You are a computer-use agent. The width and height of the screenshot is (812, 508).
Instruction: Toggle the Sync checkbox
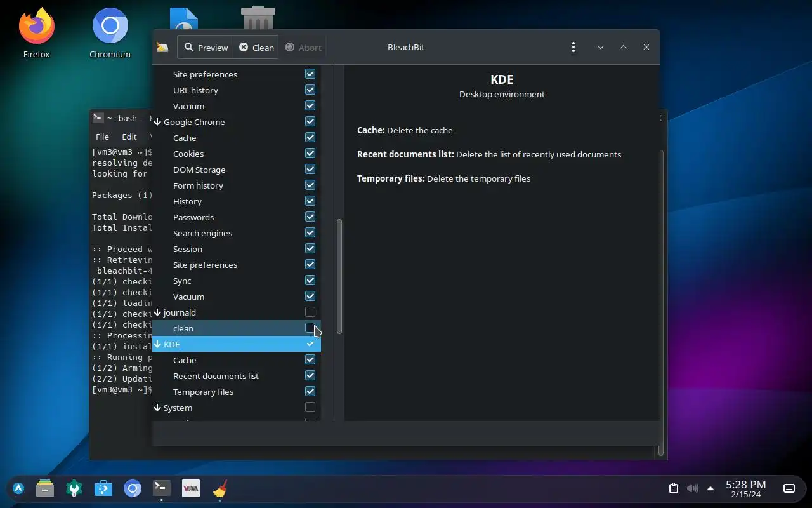pyautogui.click(x=310, y=280)
